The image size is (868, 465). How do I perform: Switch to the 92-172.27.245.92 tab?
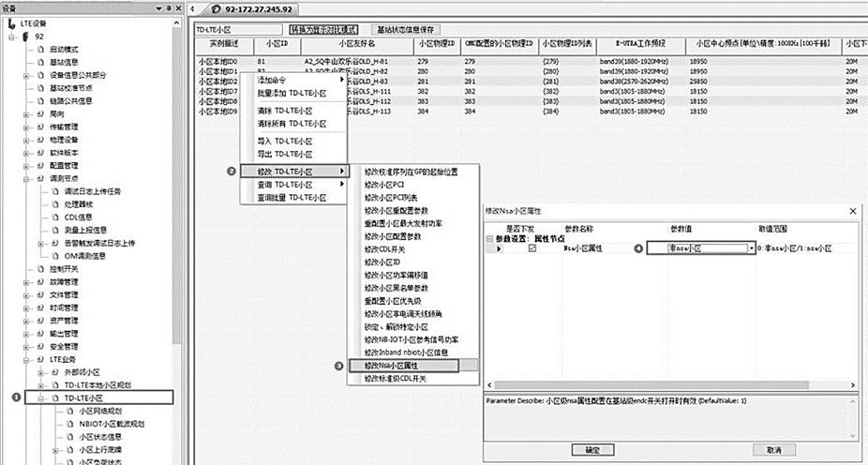coord(250,9)
